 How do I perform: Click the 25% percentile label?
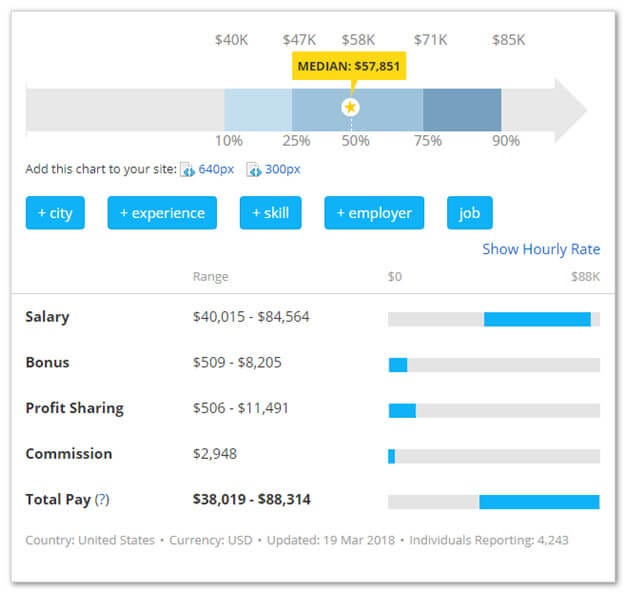pos(296,141)
